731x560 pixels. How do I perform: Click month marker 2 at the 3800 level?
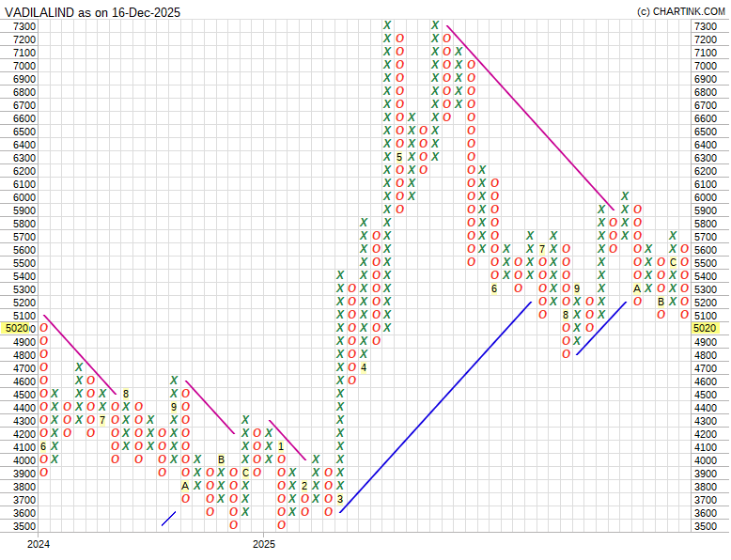tap(304, 486)
